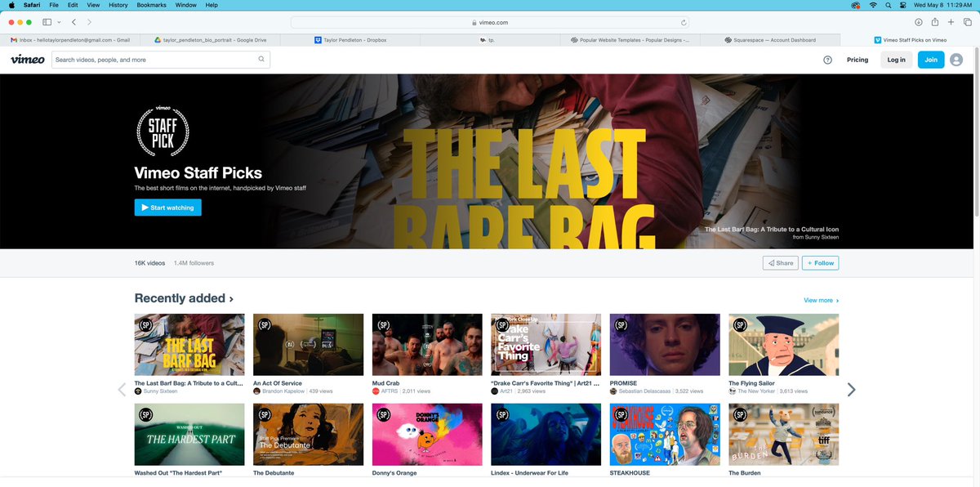Click the Share button

(780, 263)
